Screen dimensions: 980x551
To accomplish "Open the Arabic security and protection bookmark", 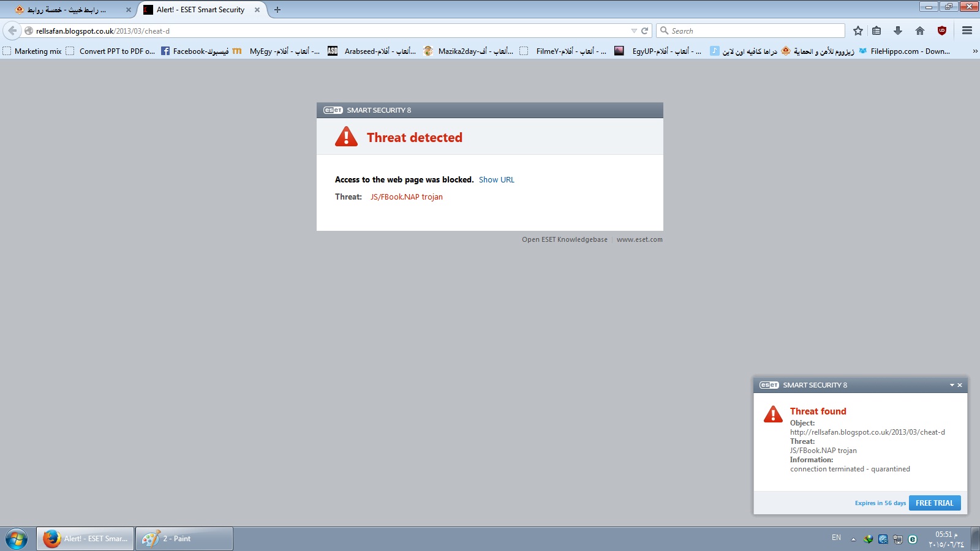I will pos(818,51).
